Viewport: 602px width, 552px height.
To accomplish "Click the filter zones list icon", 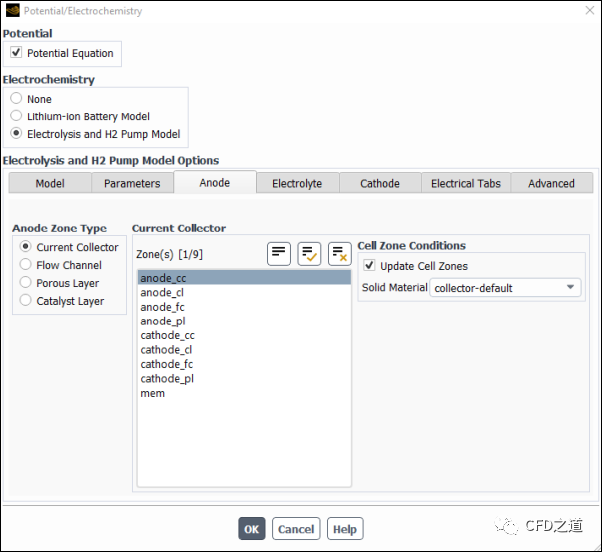I will (279, 254).
